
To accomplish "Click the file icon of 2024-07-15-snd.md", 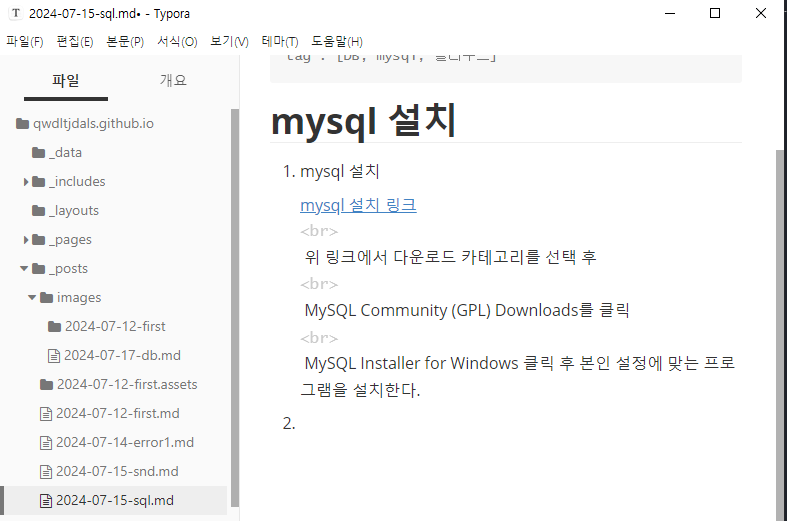I will point(46,472).
